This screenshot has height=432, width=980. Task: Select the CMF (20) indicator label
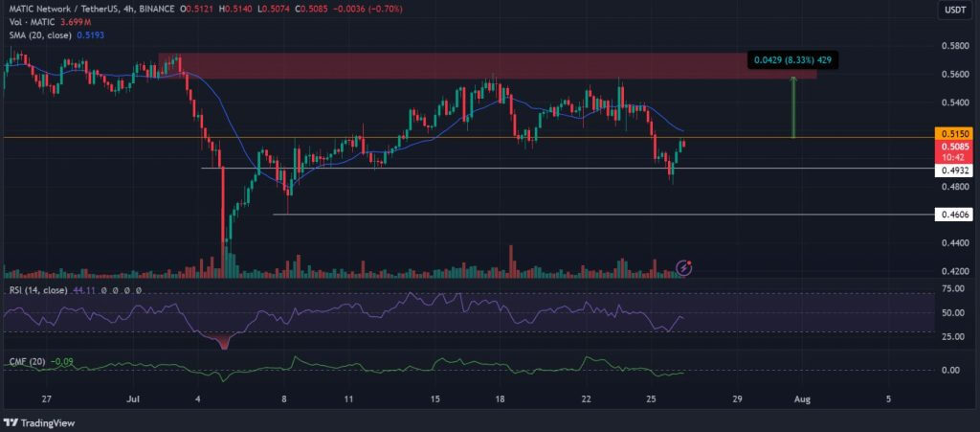pyautogui.click(x=25, y=361)
